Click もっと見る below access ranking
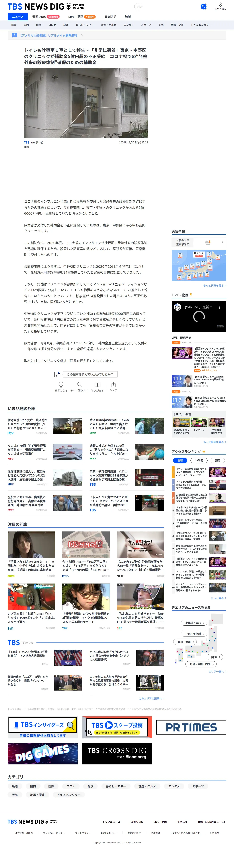234x868 pixels. click(x=219, y=598)
